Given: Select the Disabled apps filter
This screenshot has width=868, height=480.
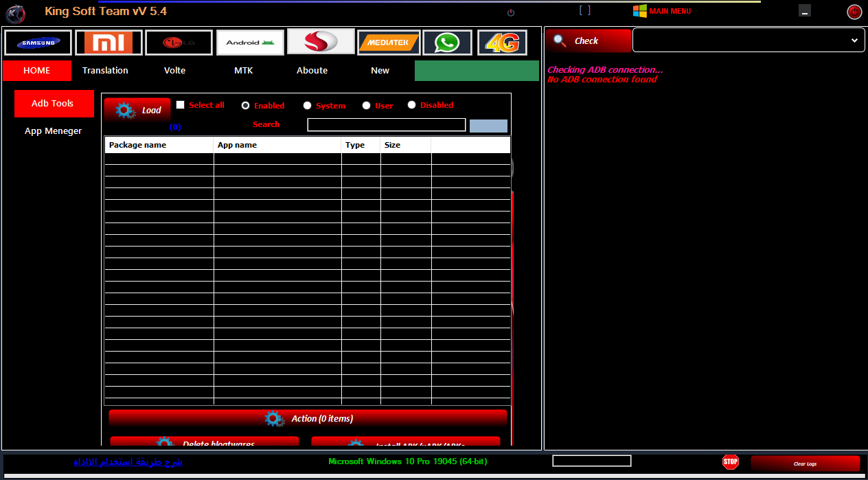Looking at the screenshot, I should click(411, 105).
